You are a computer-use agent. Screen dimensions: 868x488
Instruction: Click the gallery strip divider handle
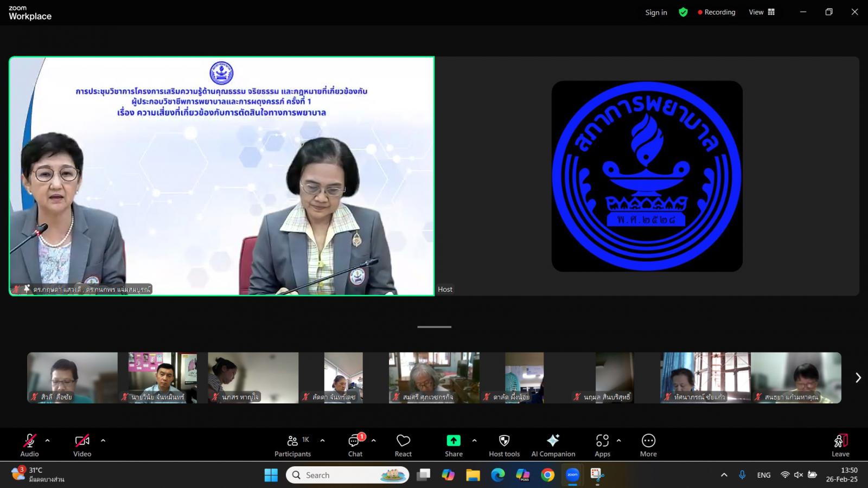click(x=434, y=327)
